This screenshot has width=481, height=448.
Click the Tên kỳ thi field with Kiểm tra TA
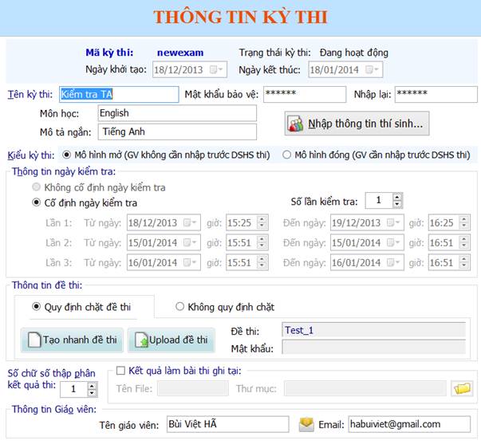coord(119,94)
